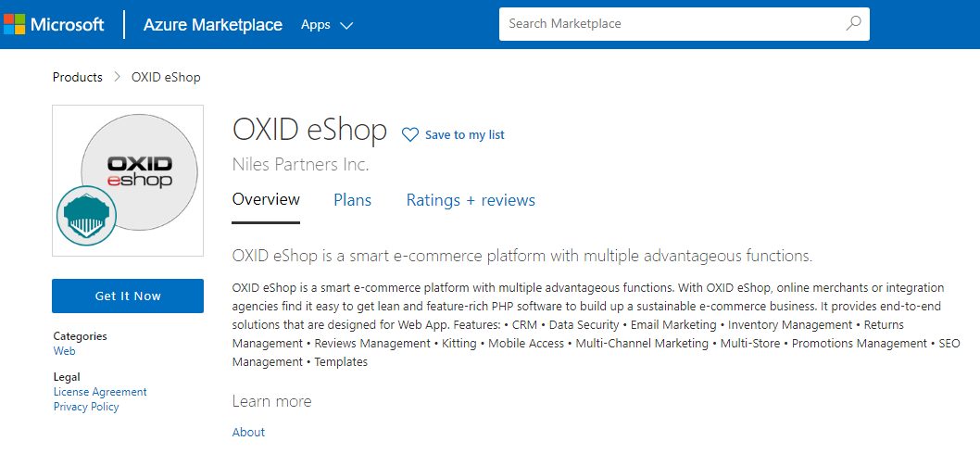The height and width of the screenshot is (466, 980).
Task: Click the Microsoft logo
Action: (54, 25)
